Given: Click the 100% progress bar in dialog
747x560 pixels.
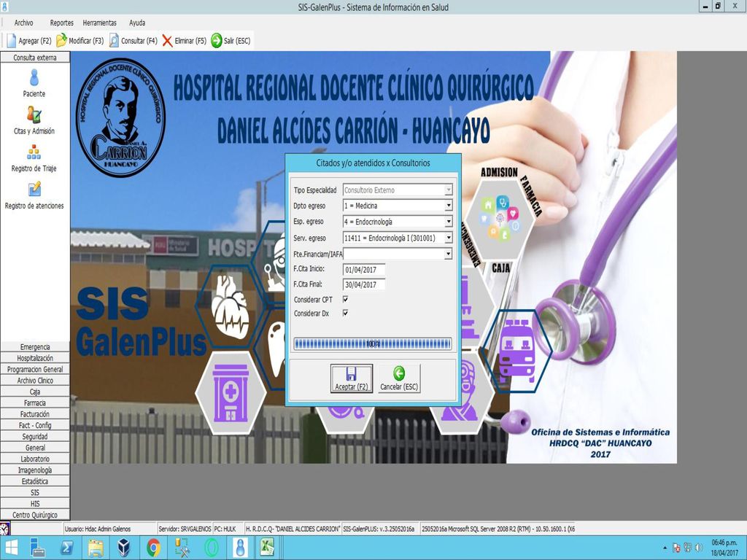Looking at the screenshot, I should tap(373, 344).
